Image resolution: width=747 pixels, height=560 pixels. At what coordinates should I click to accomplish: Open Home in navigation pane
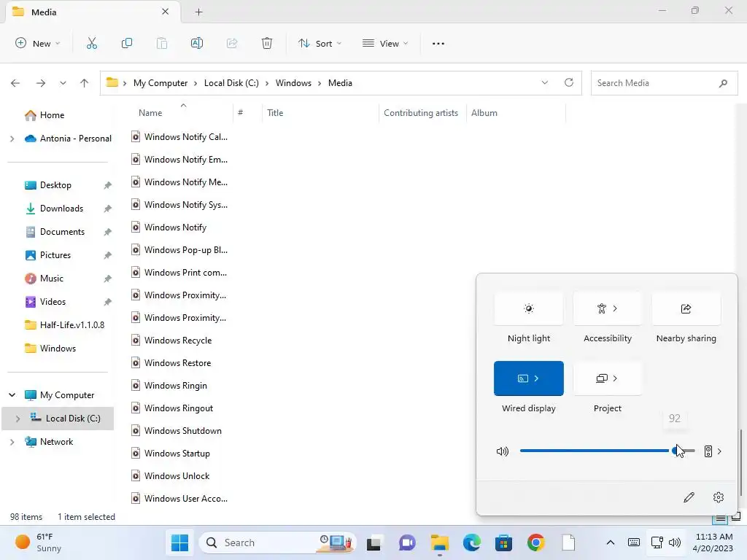(x=52, y=115)
